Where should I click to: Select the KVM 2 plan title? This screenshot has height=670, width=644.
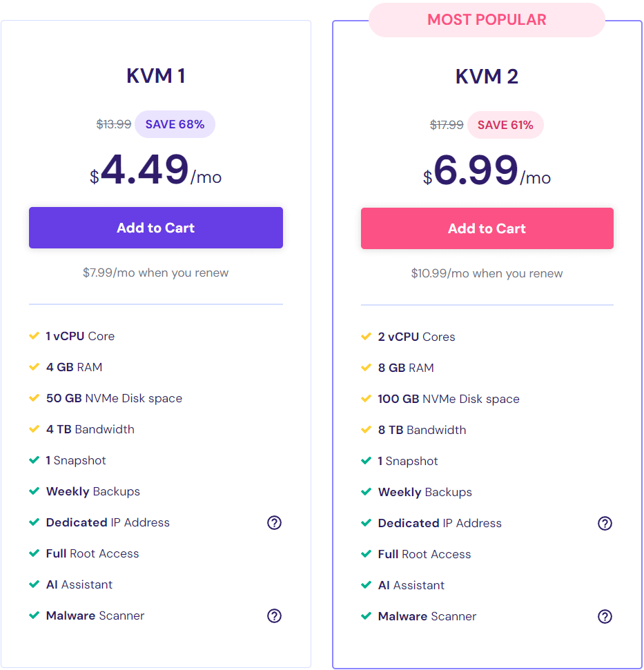(487, 77)
